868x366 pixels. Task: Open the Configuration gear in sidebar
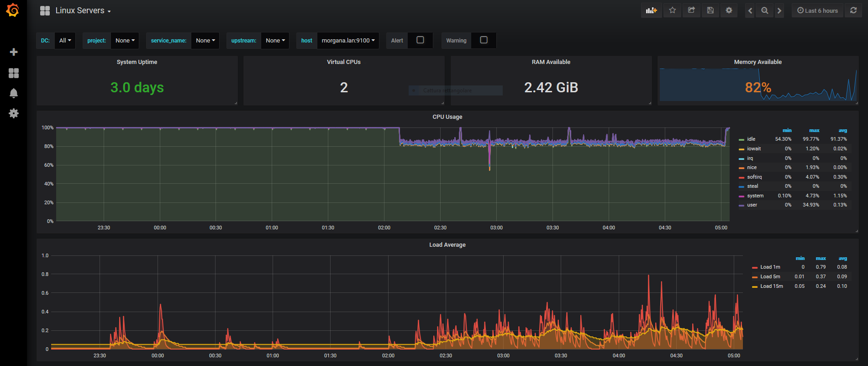coord(14,113)
